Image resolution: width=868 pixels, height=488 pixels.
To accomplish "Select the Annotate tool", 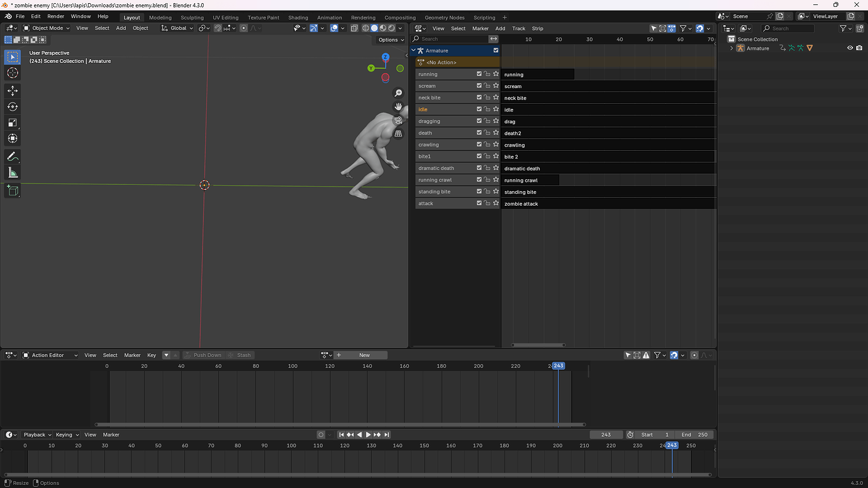I will coord(13,156).
